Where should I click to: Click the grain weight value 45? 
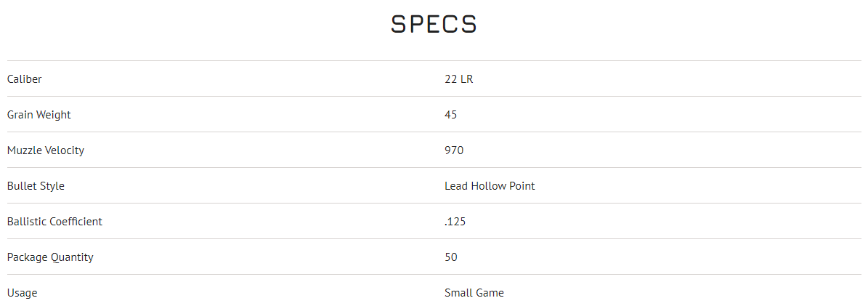451,114
